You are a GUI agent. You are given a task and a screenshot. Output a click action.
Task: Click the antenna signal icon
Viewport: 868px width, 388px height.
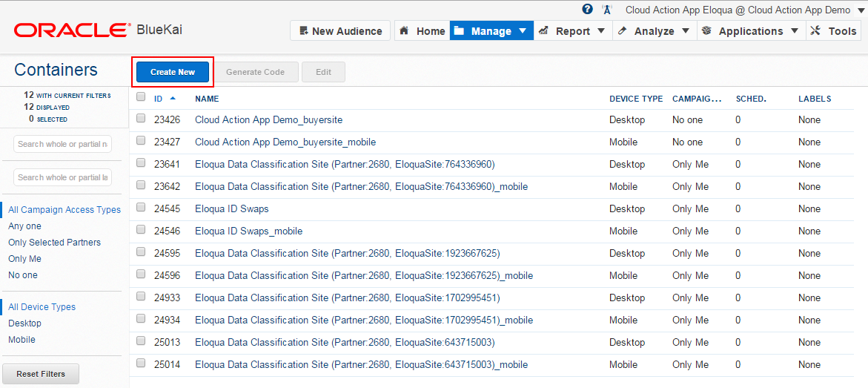[x=607, y=10]
